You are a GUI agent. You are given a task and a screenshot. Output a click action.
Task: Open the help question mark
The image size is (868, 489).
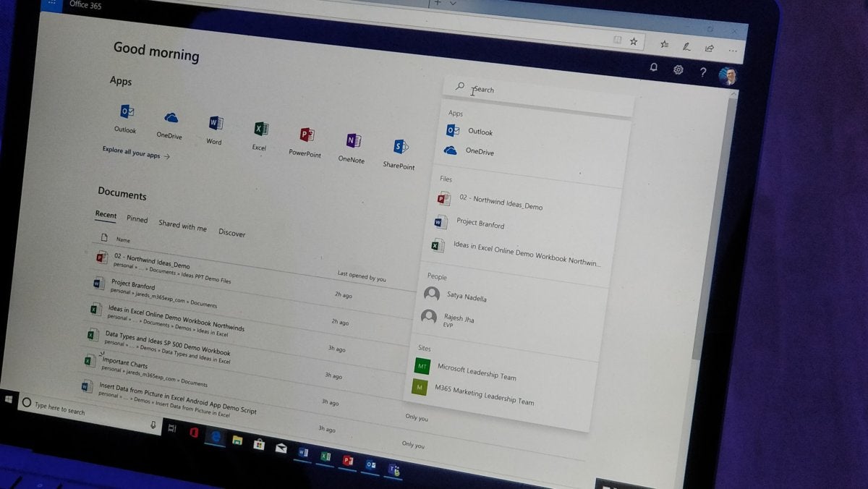pos(702,72)
